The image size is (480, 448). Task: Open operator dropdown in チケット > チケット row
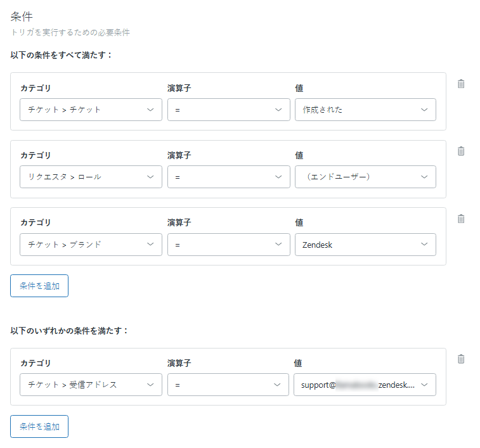coord(228,110)
